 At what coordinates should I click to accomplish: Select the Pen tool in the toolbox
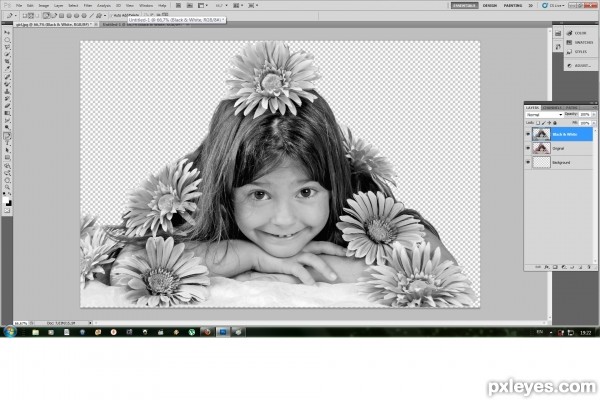point(7,135)
